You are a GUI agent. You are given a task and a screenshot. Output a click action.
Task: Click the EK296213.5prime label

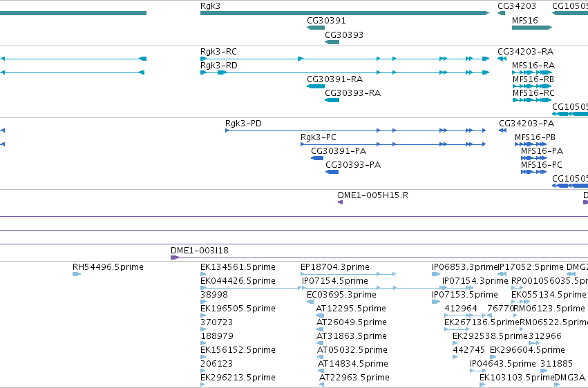coord(238,378)
